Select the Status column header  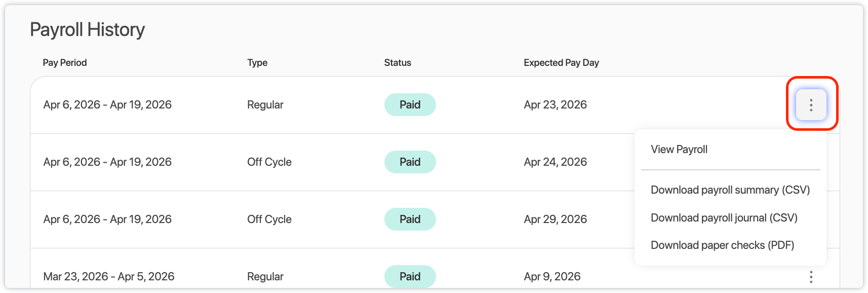point(398,63)
